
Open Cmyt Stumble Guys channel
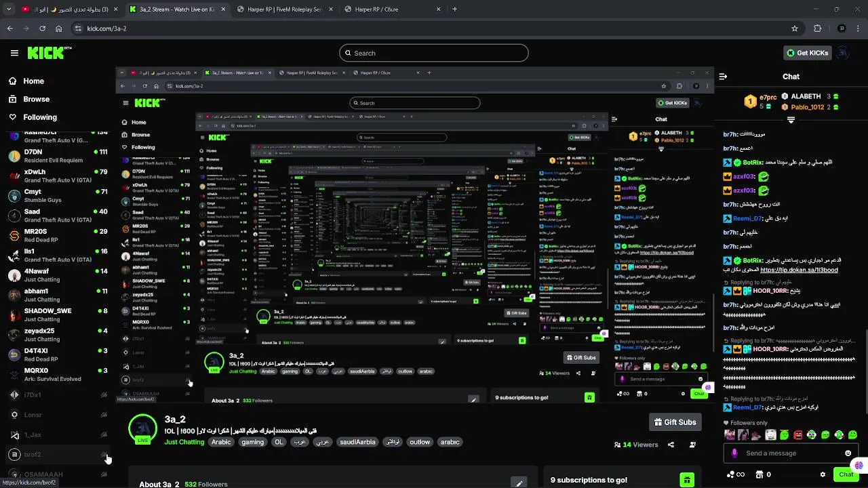coord(57,196)
